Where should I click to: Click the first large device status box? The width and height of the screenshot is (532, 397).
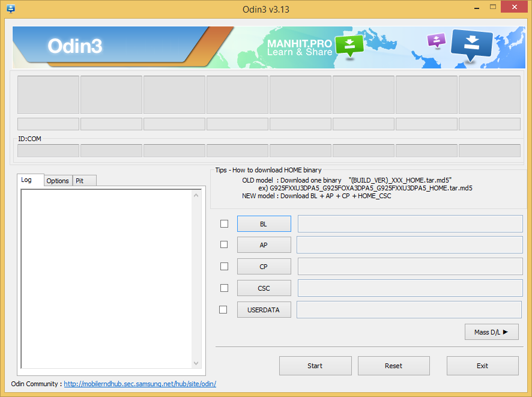point(48,95)
